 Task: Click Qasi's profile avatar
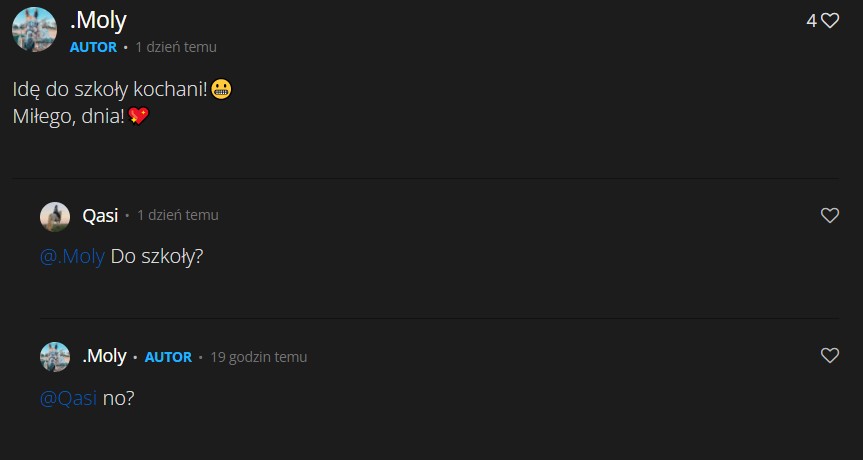(54, 216)
